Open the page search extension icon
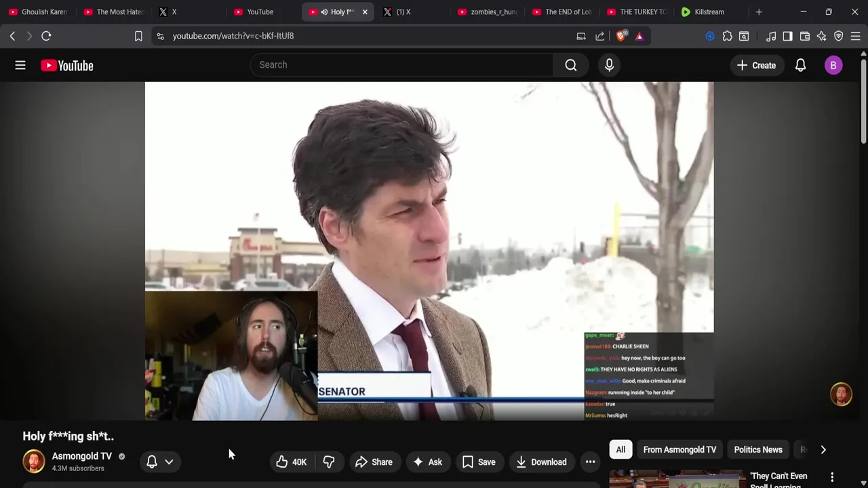Image resolution: width=868 pixels, height=488 pixels. point(744,36)
